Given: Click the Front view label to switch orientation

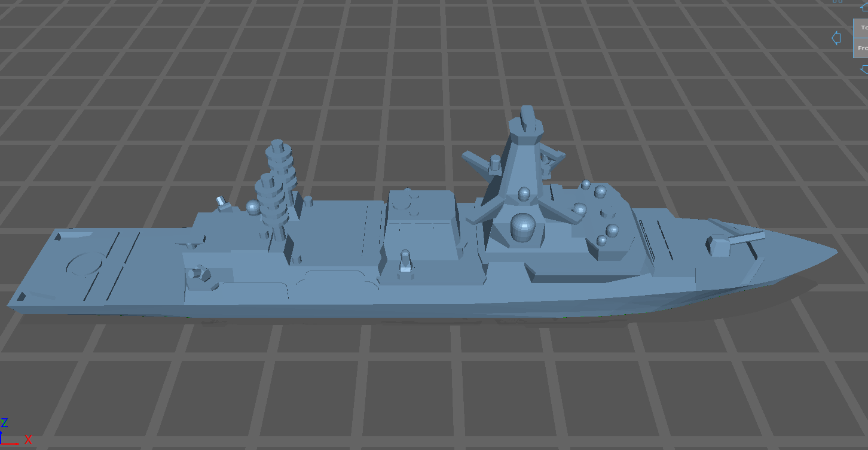Looking at the screenshot, I should (863, 48).
